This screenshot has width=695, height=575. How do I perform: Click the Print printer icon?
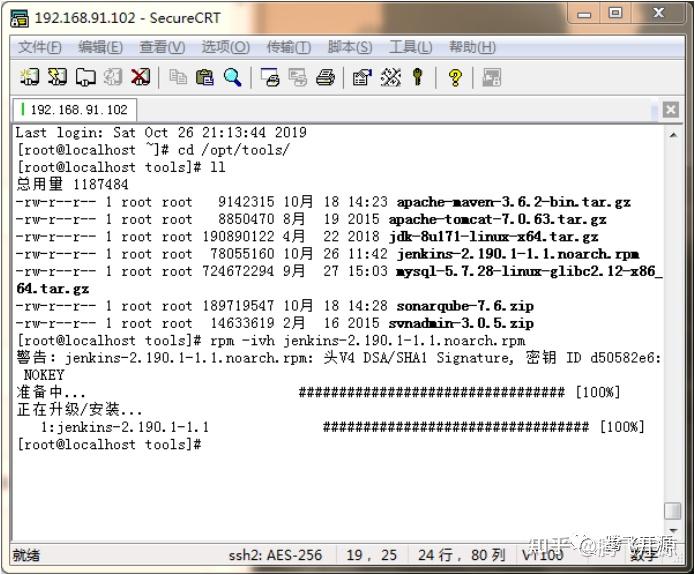tap(325, 77)
